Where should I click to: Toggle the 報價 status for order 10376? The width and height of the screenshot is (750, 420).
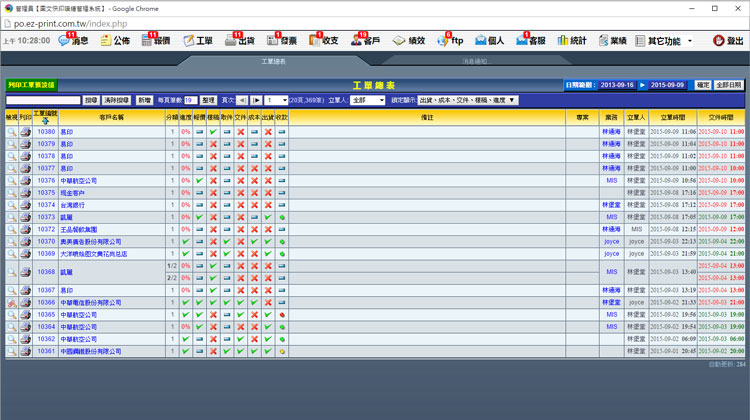(199, 181)
